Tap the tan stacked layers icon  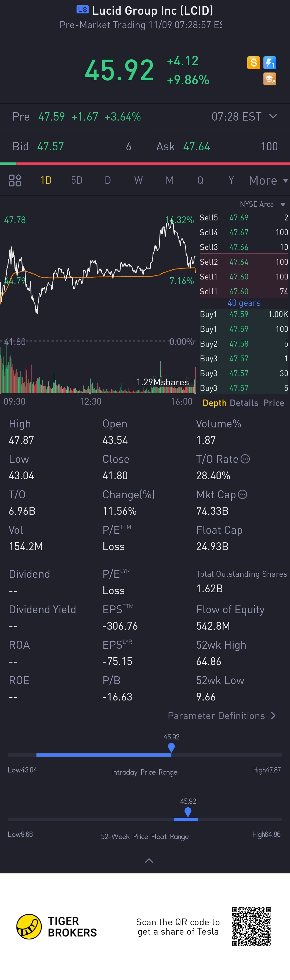[x=270, y=79]
